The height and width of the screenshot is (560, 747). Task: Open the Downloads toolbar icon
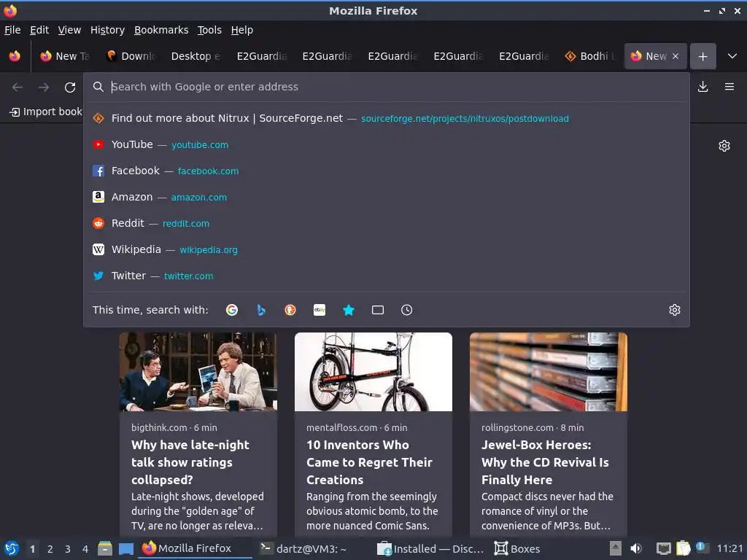click(x=703, y=87)
